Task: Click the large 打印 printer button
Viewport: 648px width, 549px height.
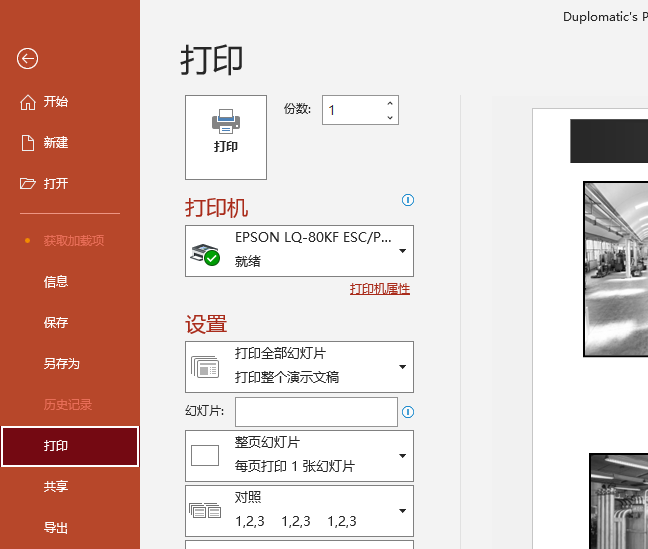Action: (x=226, y=137)
